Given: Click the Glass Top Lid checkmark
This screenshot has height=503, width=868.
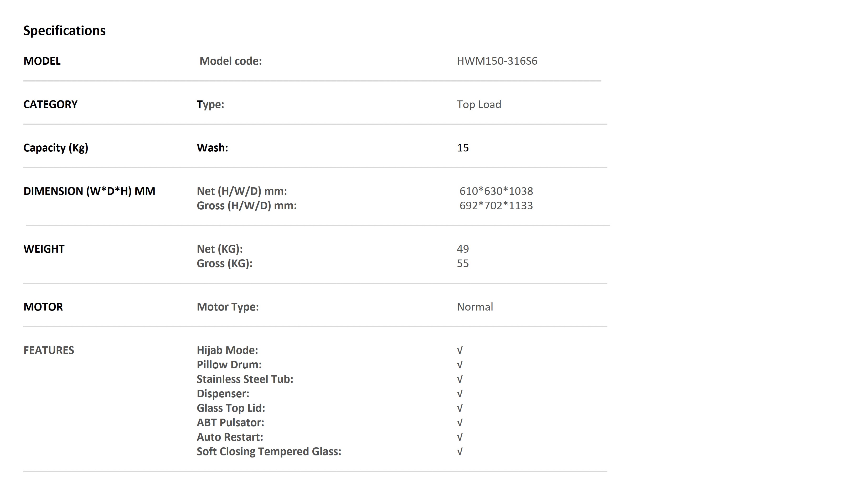Looking at the screenshot, I should point(459,409).
